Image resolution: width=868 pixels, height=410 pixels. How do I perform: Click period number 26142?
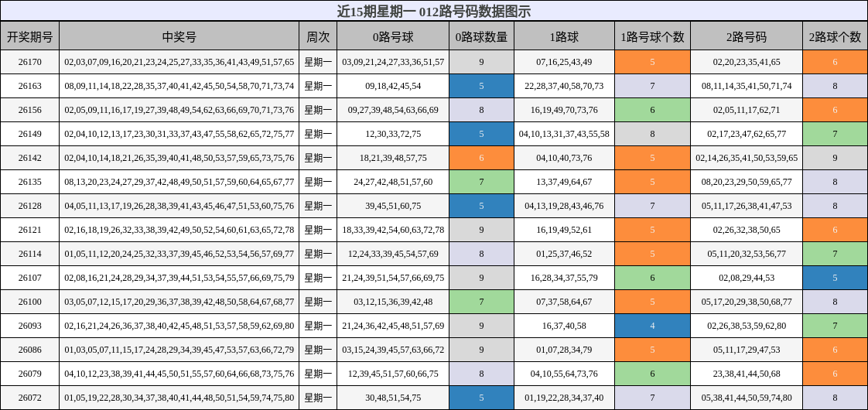pos(30,158)
